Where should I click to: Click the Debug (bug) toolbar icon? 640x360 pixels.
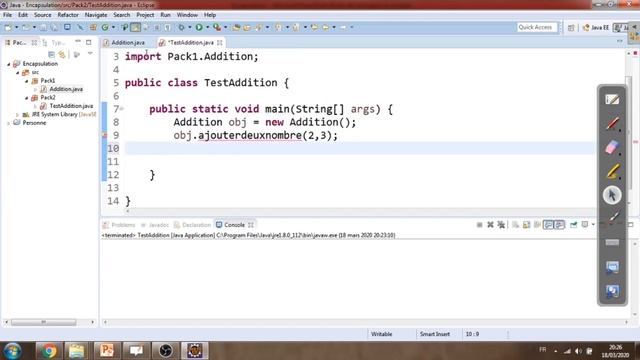181,27
